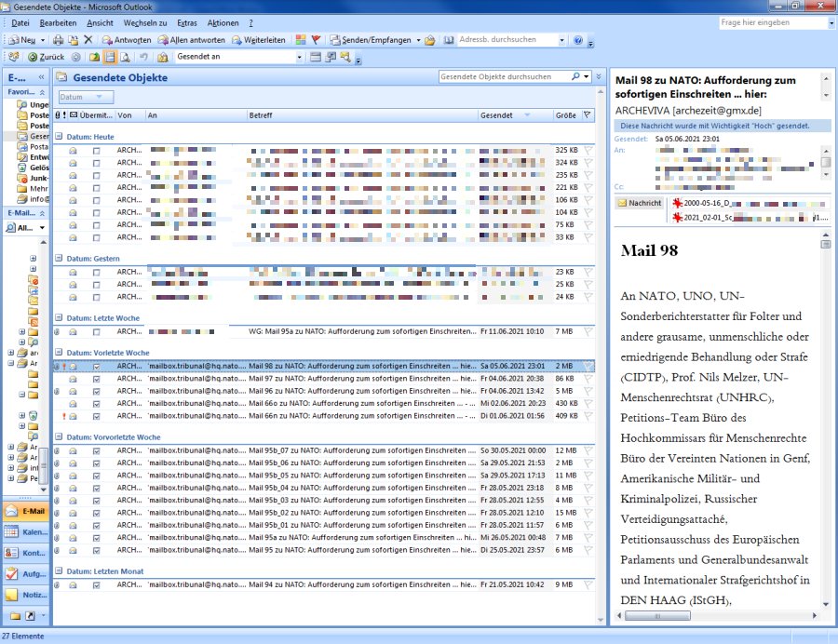Viewport: 838px width, 644px height.
Task: Toggle delivery checkbox on Mail 95b_07 row
Action: (96, 451)
